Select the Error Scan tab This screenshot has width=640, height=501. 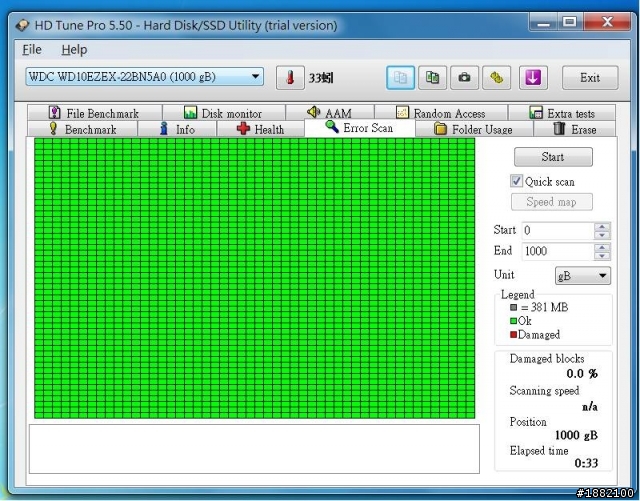[x=360, y=128]
